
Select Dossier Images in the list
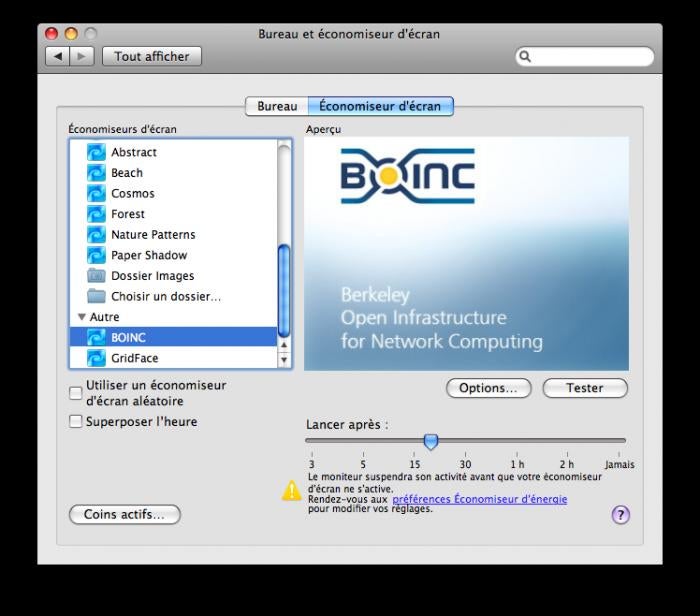pos(153,276)
